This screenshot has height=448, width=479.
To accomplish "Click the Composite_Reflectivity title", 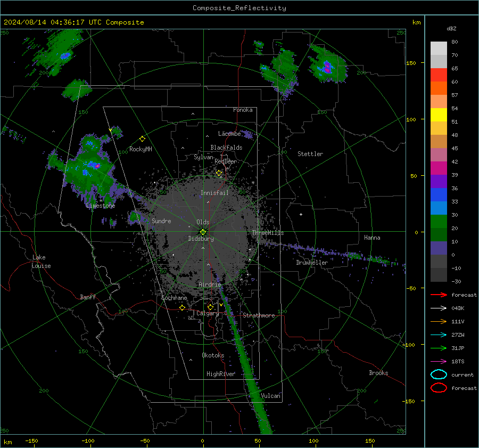I will [240, 8].
